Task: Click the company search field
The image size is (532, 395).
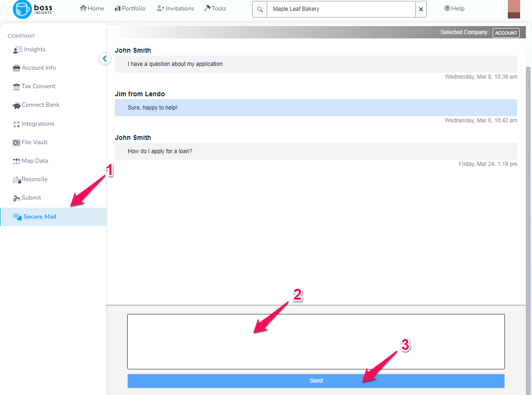Action: click(341, 9)
